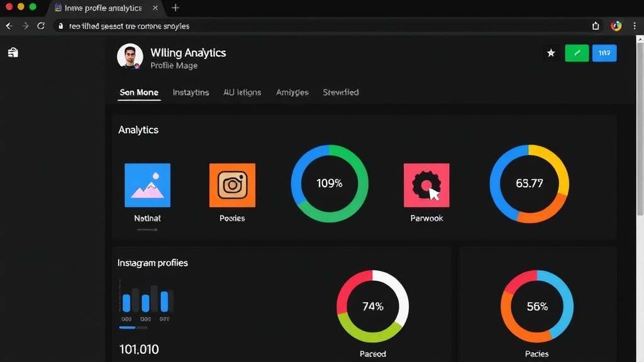Click the 109% donut chart
Image resolution: width=644 pixels, height=362 pixels.
330,184
